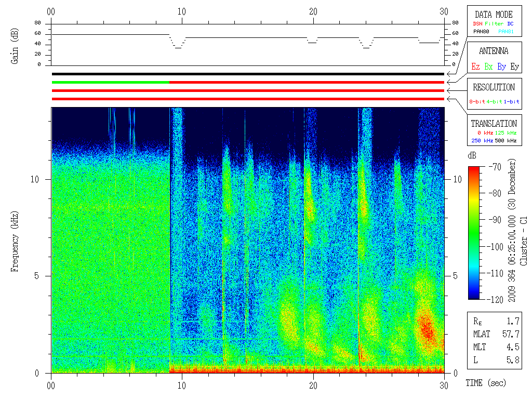Click the intense red spectrogram burst near 28 seconds
The height and width of the screenshot is (399, 532).
tap(426, 327)
